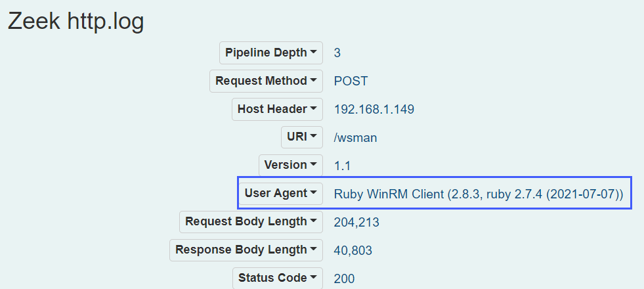Select the response body length 40,803
This screenshot has height=289, width=644.
(x=353, y=250)
